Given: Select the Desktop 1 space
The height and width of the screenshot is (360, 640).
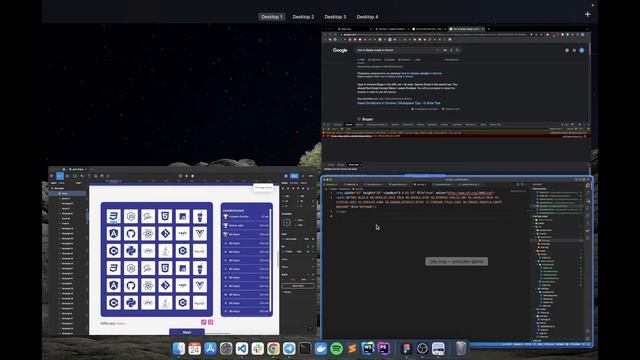Looking at the screenshot, I should [271, 17].
